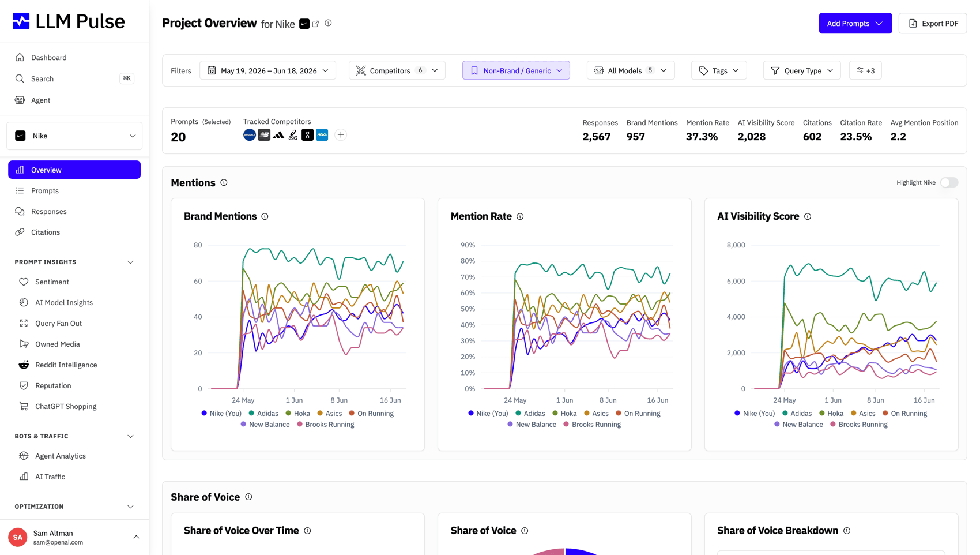
Task: Click the SA user avatar
Action: pos(18,537)
